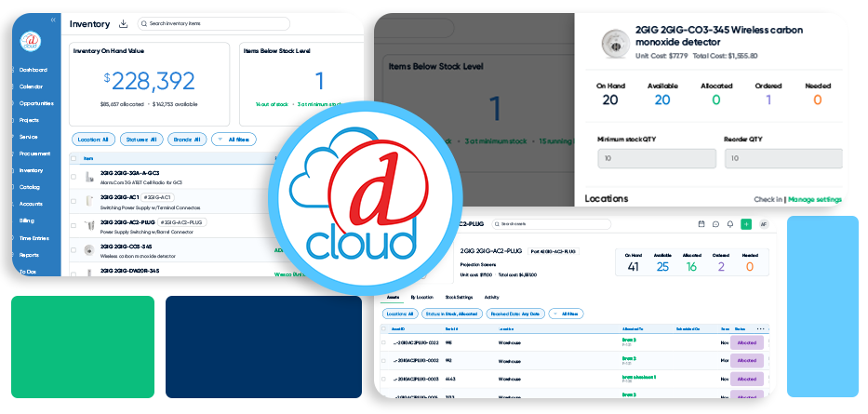The height and width of the screenshot is (414, 868).
Task: Open the Brands: All filter
Action: click(187, 140)
